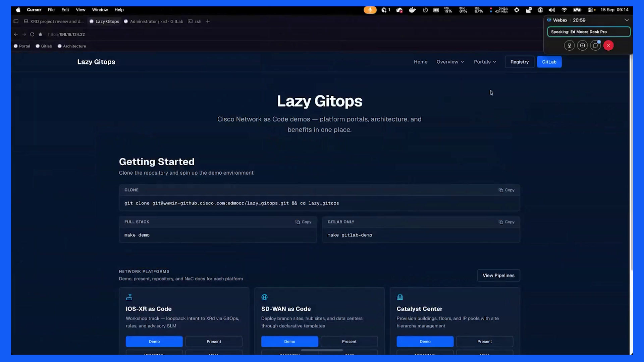Open the Wi-Fi menu bar icon
Screen dimensions: 644x362
coord(564,10)
